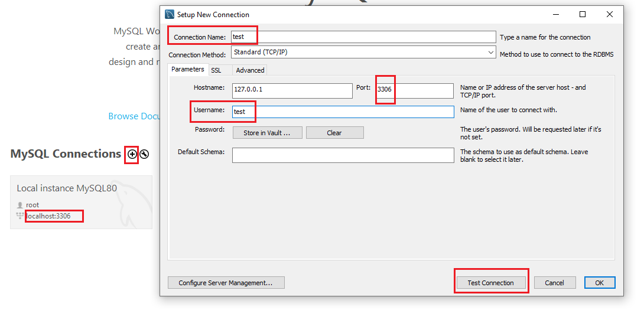The height and width of the screenshot is (310, 644).
Task: Click the 'Name of the user to connect with.' hint
Action: [509, 110]
